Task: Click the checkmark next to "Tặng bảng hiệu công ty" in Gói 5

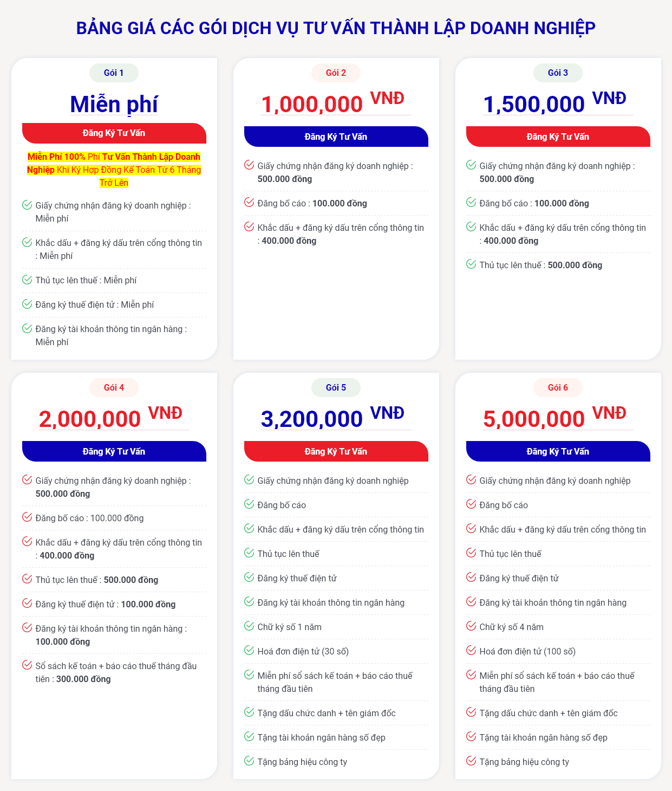Action: tap(249, 762)
